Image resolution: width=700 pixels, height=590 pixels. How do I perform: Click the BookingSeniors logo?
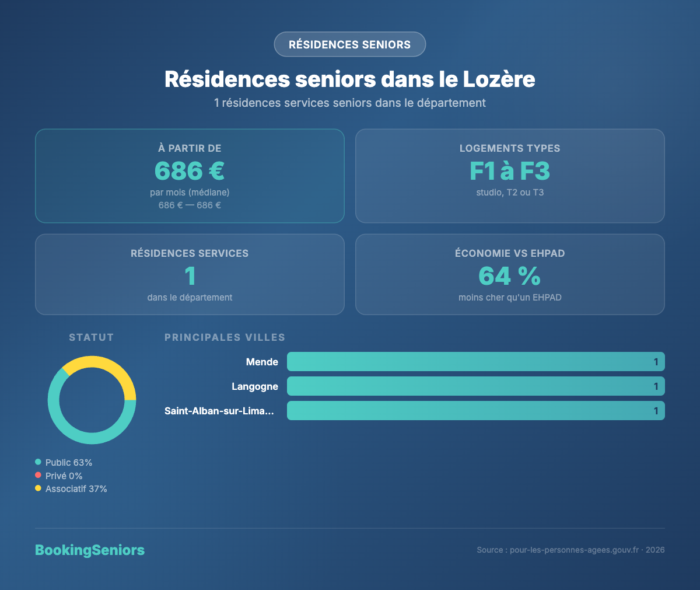tap(89, 549)
